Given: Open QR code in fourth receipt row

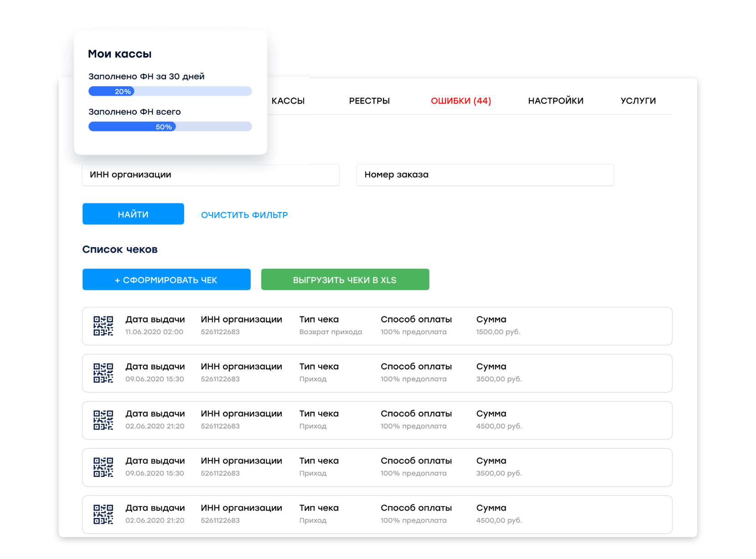Looking at the screenshot, I should [103, 467].
